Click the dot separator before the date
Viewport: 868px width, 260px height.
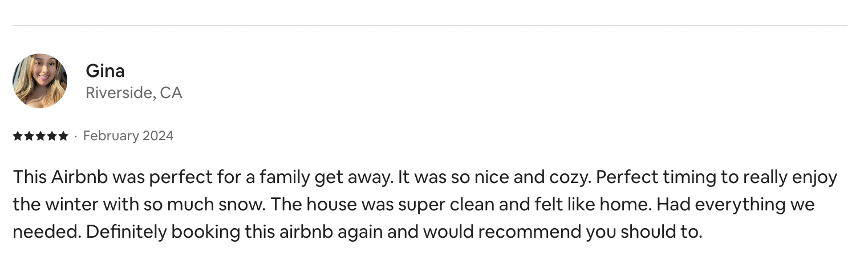(76, 136)
